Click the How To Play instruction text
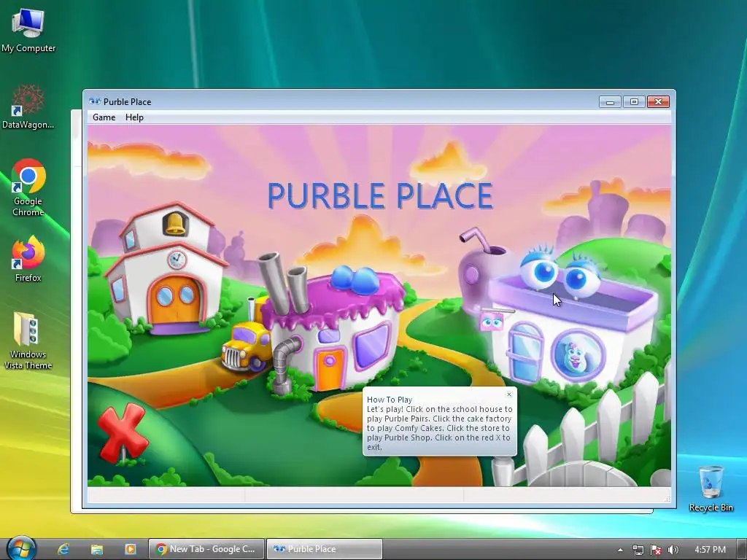Image resolution: width=747 pixels, height=560 pixels. tap(439, 427)
